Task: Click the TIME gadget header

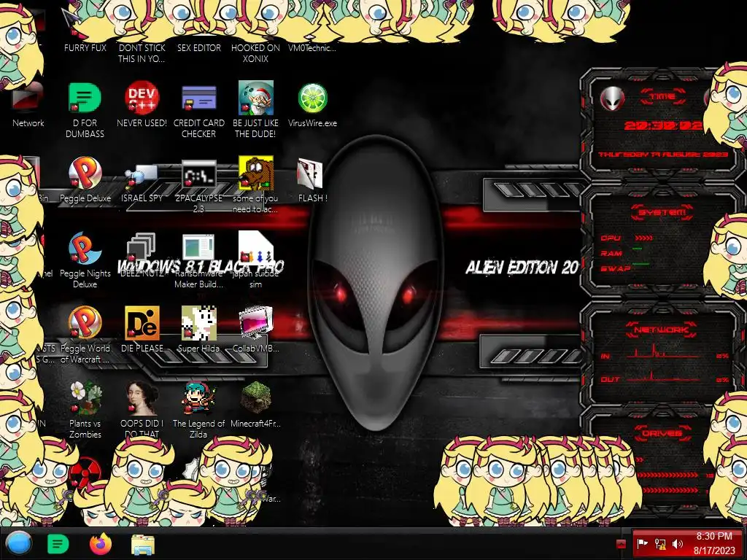Action: coord(662,97)
